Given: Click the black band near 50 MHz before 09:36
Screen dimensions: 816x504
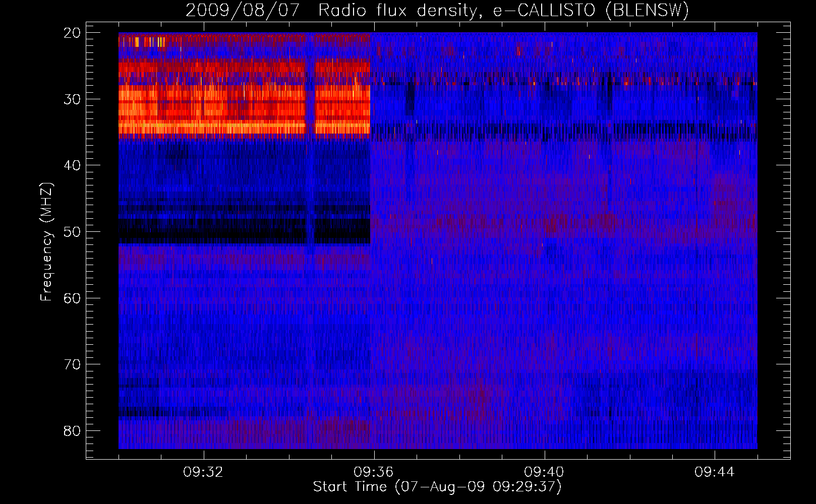Looking at the screenshot, I should pyautogui.click(x=245, y=231).
